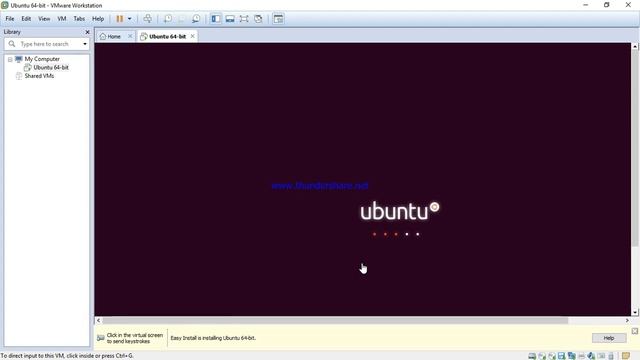Click the VMware icon in the title bar
The image size is (640, 360).
point(5,5)
